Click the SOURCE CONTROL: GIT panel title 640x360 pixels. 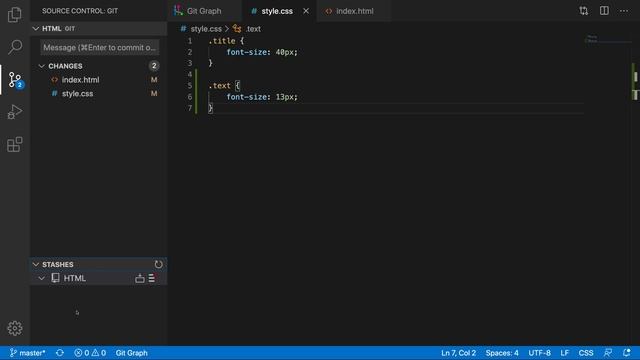click(80, 11)
